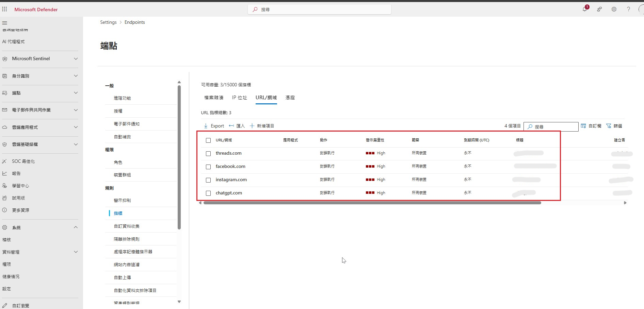Viewport: 644px width, 309px height.
Task: Check the instagram.com row checkbox
Action: pyautogui.click(x=208, y=180)
